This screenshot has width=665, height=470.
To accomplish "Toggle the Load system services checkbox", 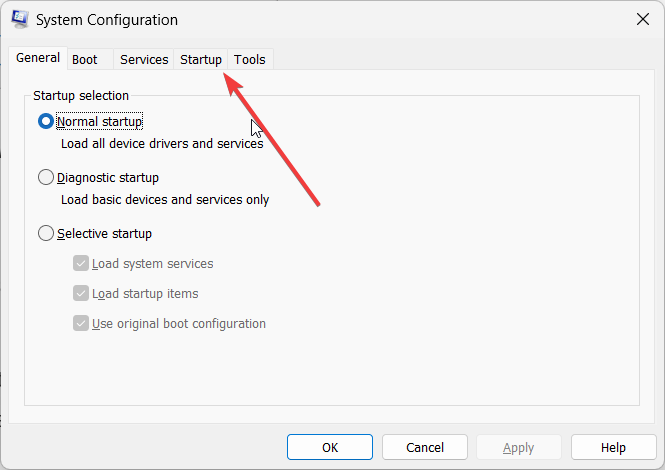I will 81,263.
